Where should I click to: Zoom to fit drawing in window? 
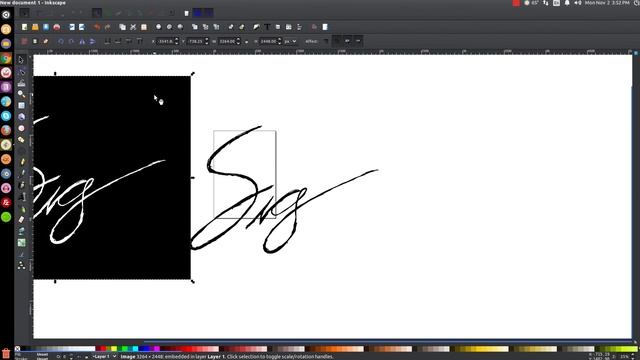[169, 27]
